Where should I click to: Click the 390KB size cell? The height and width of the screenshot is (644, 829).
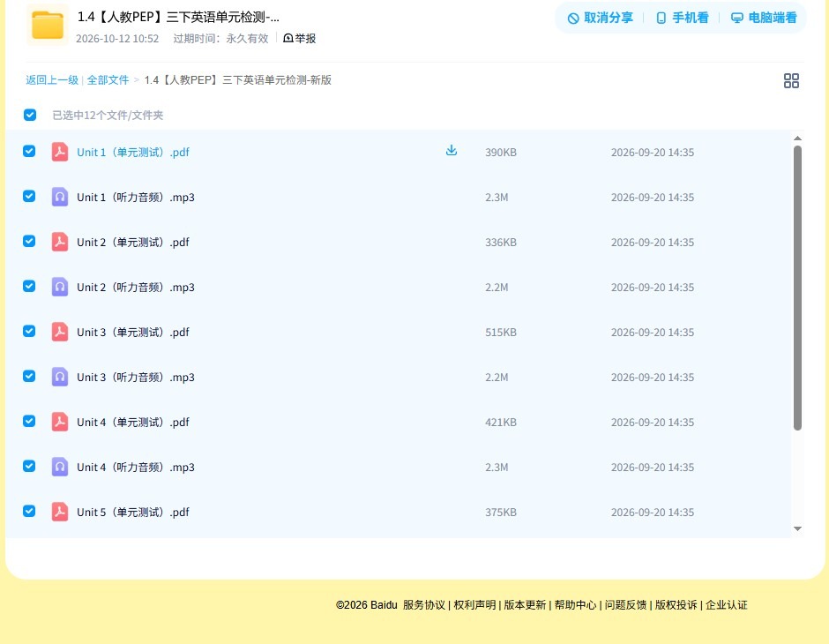pos(501,153)
